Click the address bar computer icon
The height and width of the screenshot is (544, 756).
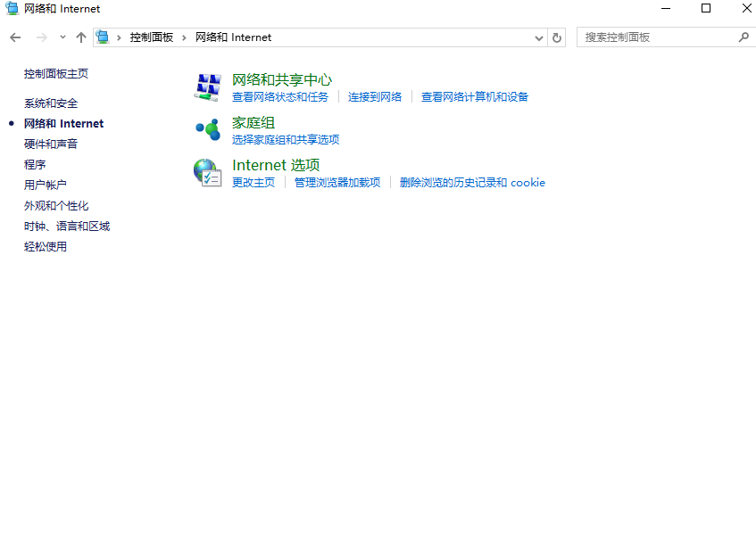[x=103, y=37]
